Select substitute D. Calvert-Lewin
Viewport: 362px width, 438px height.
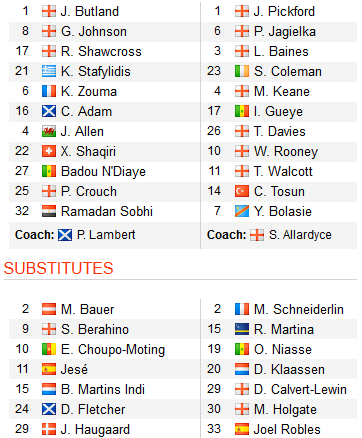pyautogui.click(x=300, y=389)
